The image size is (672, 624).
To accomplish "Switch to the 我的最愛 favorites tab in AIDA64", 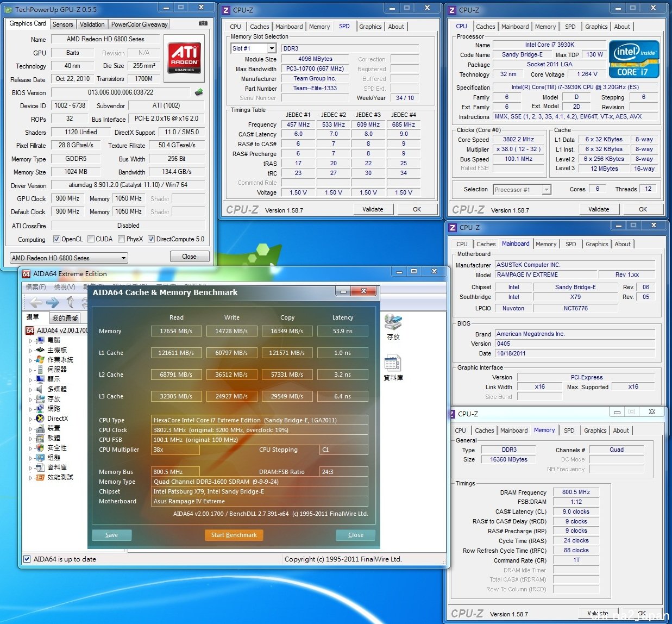I will (65, 318).
